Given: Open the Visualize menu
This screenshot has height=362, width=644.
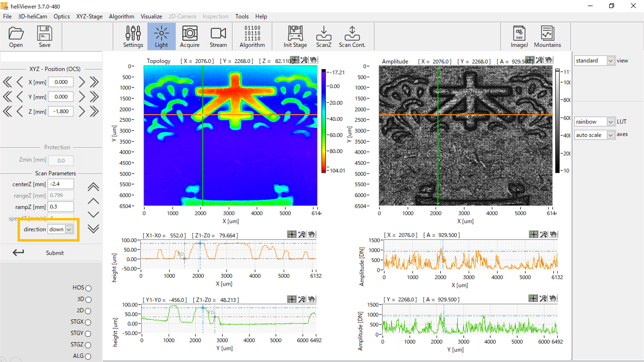Looking at the screenshot, I should pyautogui.click(x=151, y=16).
